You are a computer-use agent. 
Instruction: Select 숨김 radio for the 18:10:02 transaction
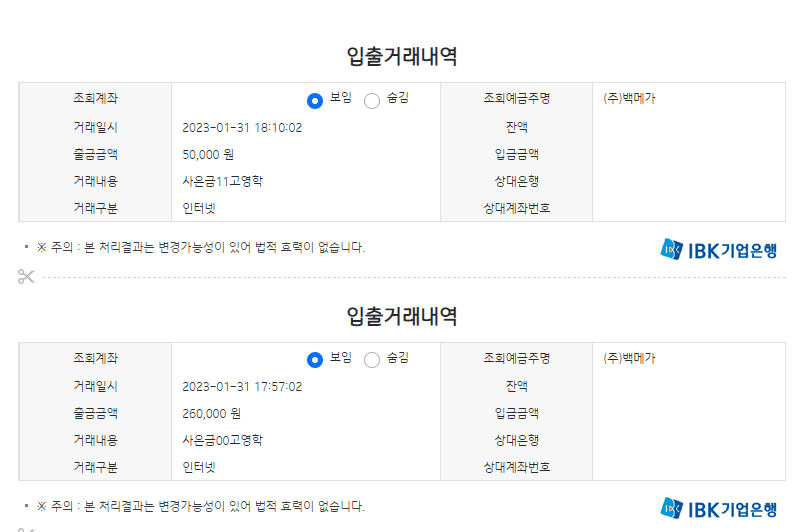(x=372, y=100)
